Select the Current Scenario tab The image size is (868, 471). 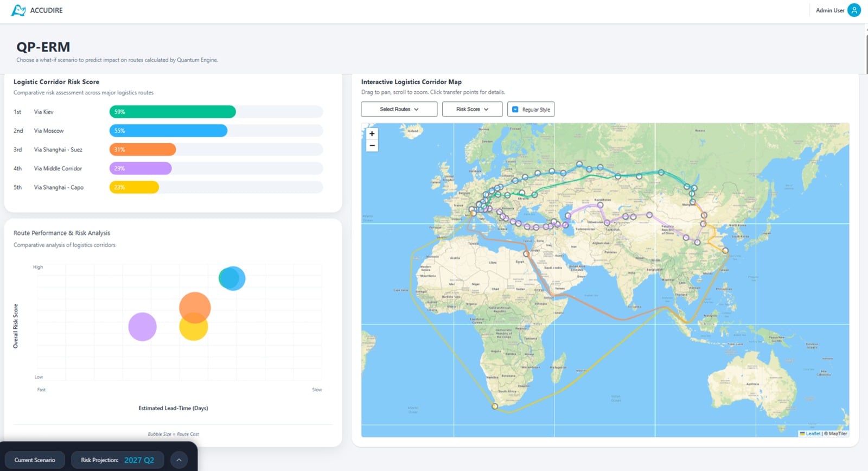tap(35, 460)
